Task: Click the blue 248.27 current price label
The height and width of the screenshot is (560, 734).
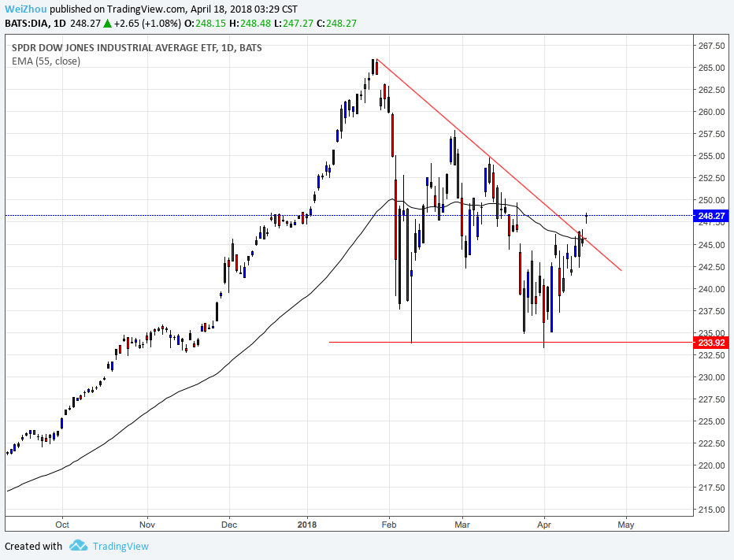Action: (x=711, y=216)
